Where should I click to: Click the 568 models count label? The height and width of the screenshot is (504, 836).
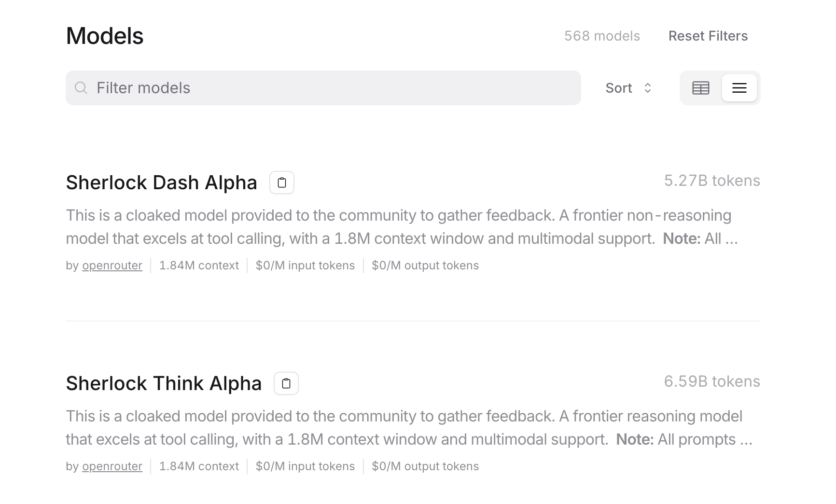pyautogui.click(x=602, y=36)
